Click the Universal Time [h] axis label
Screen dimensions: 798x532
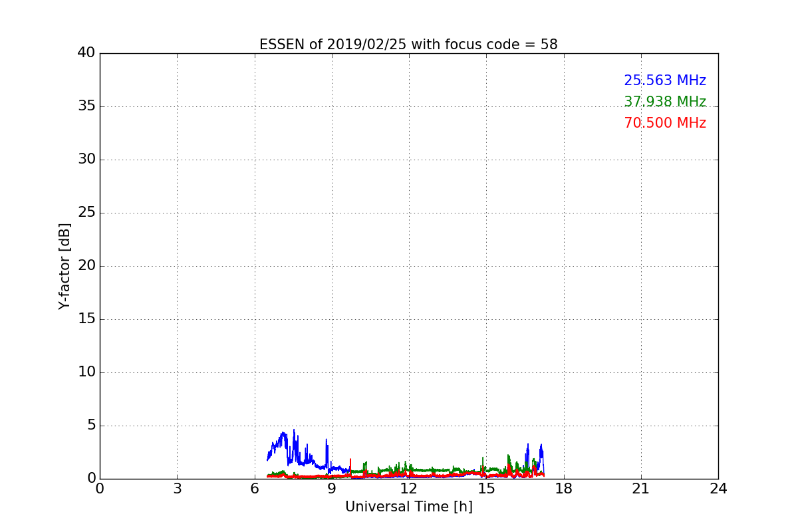(x=408, y=507)
